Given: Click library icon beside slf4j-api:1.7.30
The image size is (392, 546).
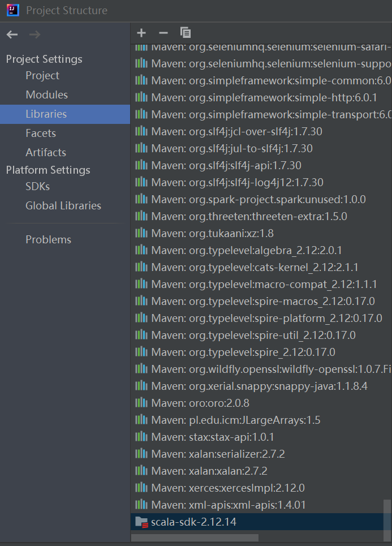Looking at the screenshot, I should [x=141, y=165].
